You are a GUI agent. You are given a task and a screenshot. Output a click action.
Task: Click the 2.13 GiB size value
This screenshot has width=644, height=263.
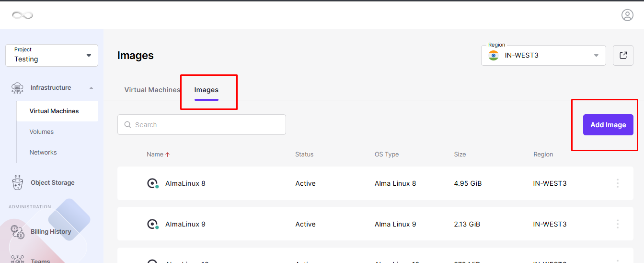click(467, 224)
